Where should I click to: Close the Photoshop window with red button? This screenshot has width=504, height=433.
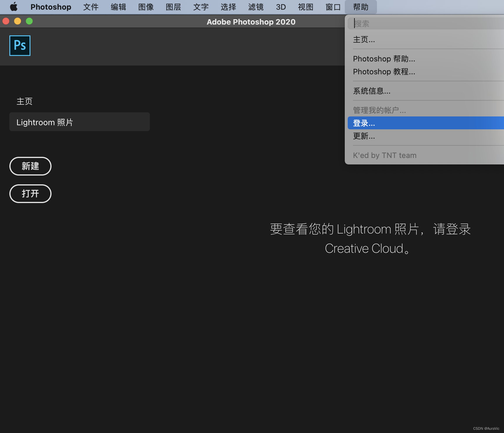click(6, 21)
